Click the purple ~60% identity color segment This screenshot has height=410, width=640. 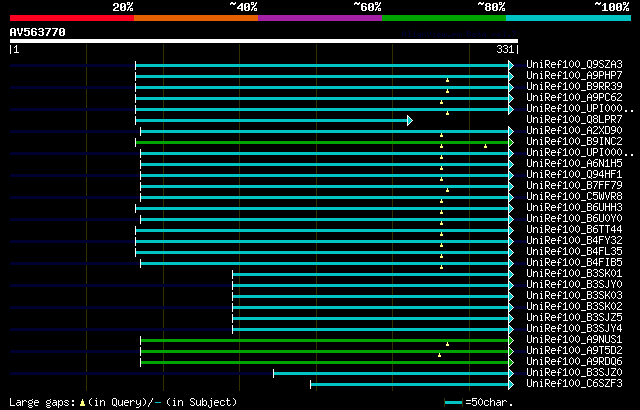320,18
